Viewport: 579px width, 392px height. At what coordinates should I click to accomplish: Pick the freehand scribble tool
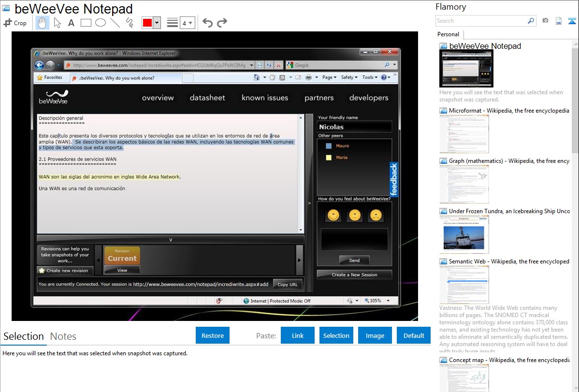(x=130, y=23)
